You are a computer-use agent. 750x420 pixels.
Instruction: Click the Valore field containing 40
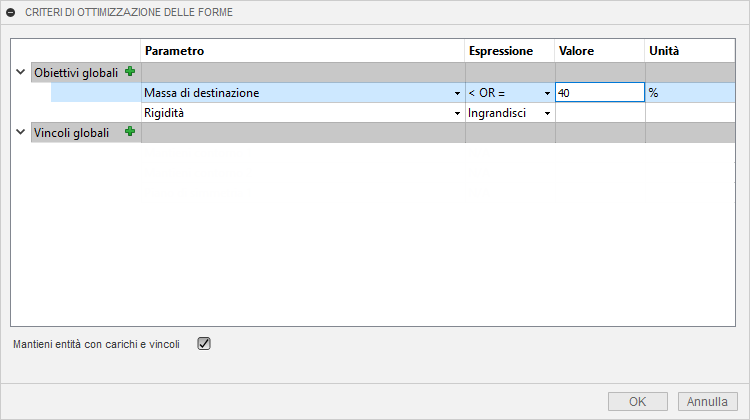pyautogui.click(x=598, y=92)
